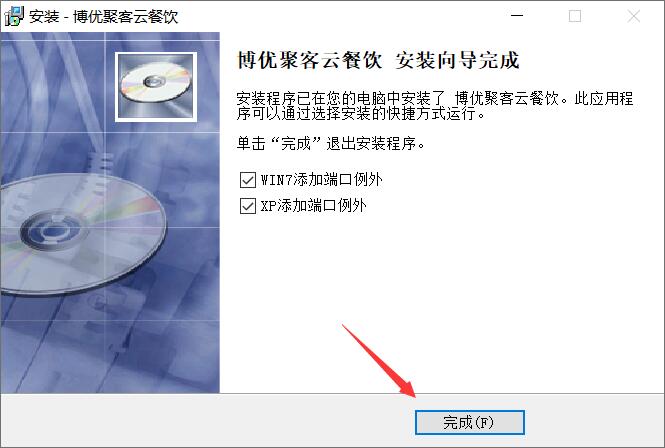Uncheck the WIN7添加端口例外 checkbox
Image resolution: width=665 pixels, height=448 pixels.
(x=248, y=180)
